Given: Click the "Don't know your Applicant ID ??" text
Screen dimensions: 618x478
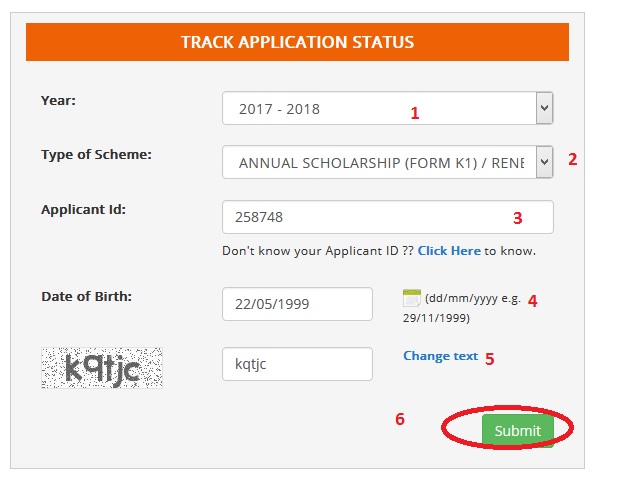Looking at the screenshot, I should click(x=317, y=251).
